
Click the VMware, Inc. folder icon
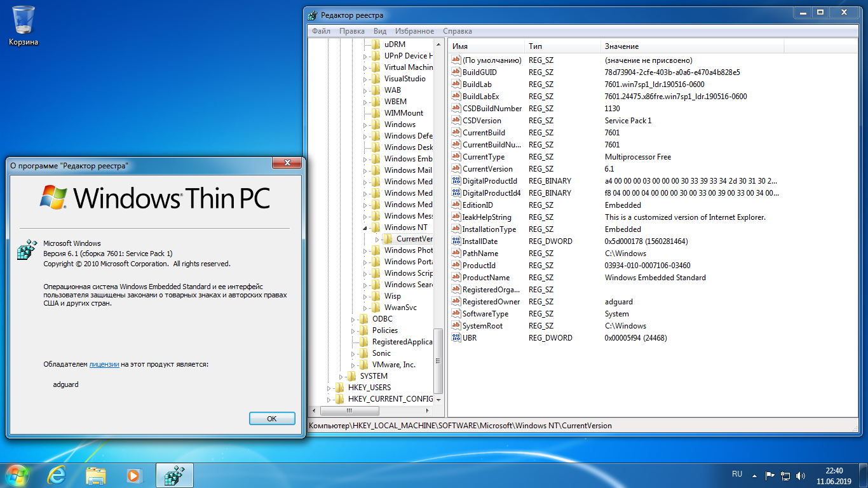coord(364,365)
